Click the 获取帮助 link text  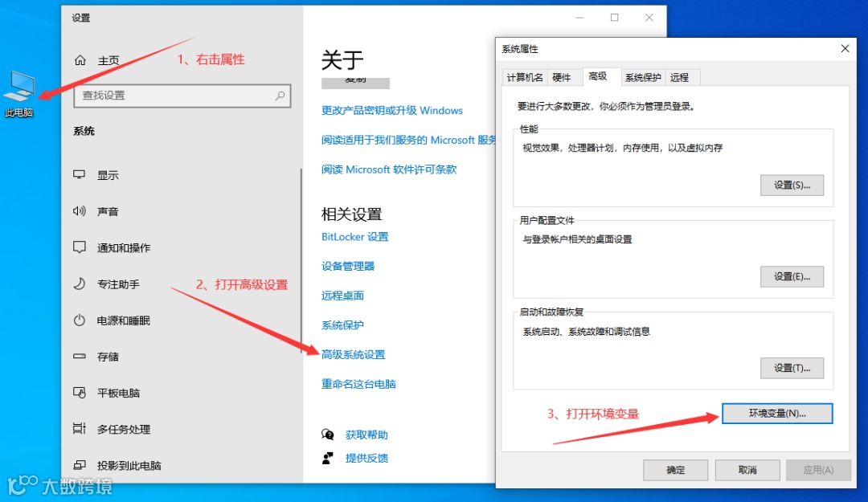click(x=366, y=435)
